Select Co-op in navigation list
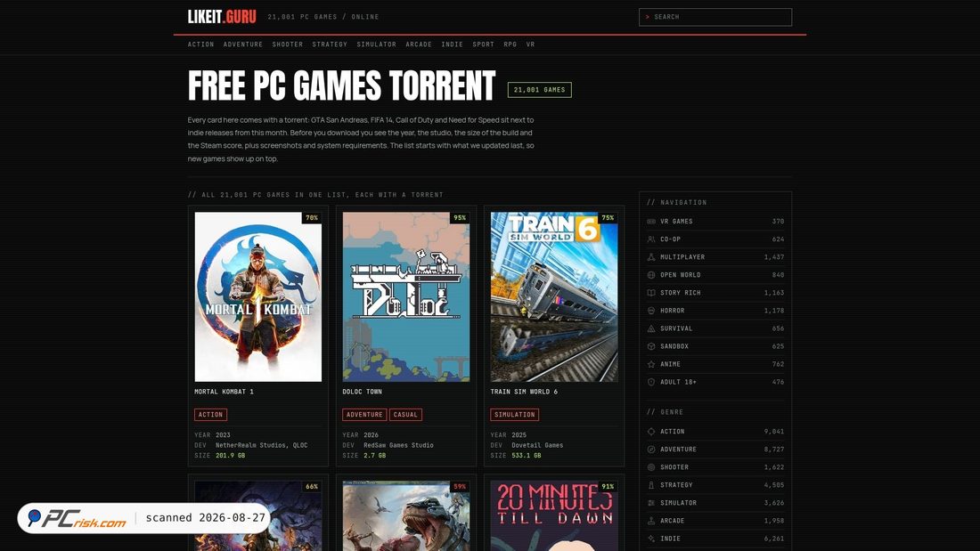The height and width of the screenshot is (551, 980). coord(715,239)
